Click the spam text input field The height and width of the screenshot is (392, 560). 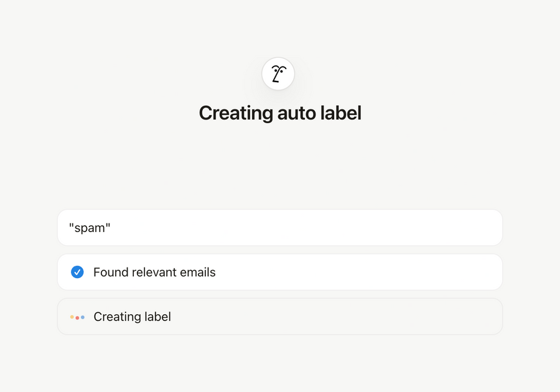[x=280, y=227]
